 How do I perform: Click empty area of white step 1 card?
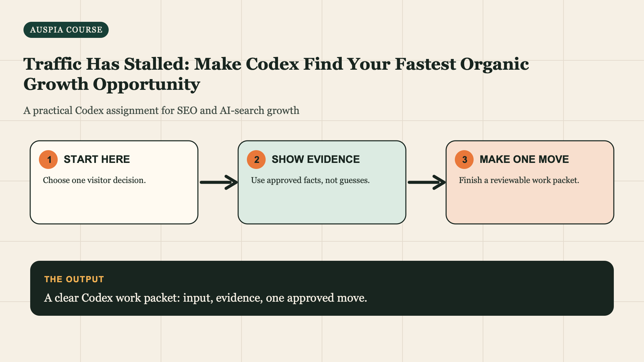pyautogui.click(x=114, y=206)
